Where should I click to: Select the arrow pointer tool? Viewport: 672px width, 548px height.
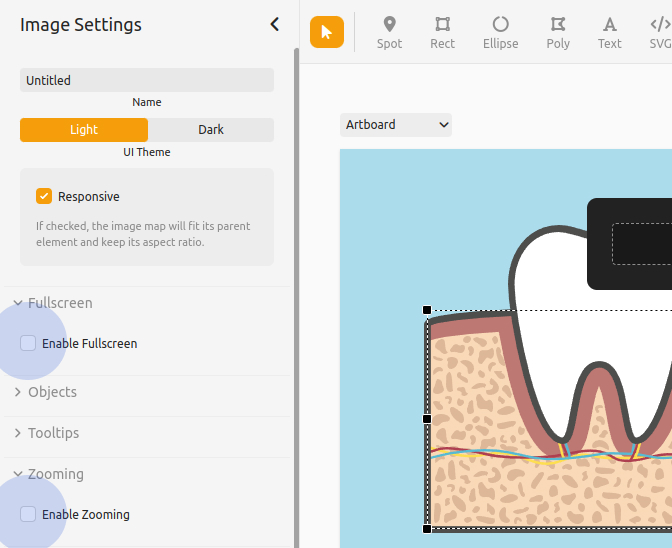pyautogui.click(x=327, y=32)
